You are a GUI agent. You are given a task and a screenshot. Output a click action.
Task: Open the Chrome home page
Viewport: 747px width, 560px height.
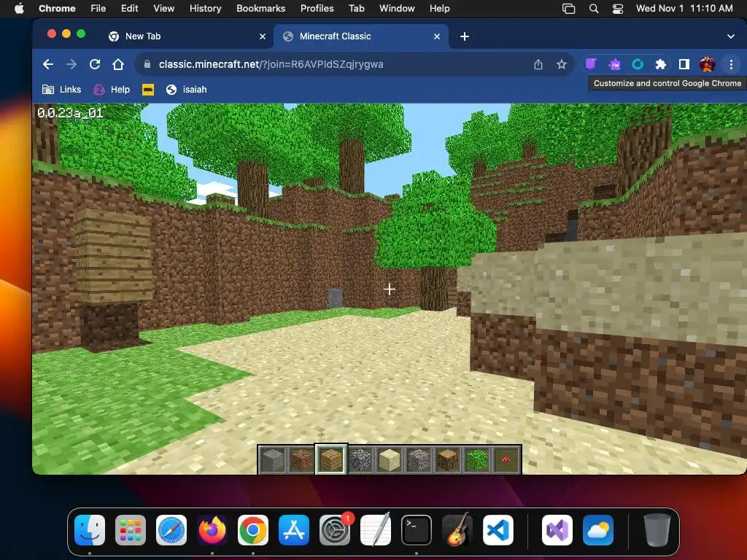(118, 64)
